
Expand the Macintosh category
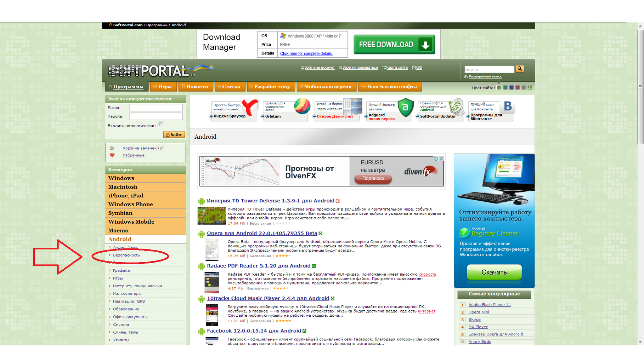coord(146,187)
